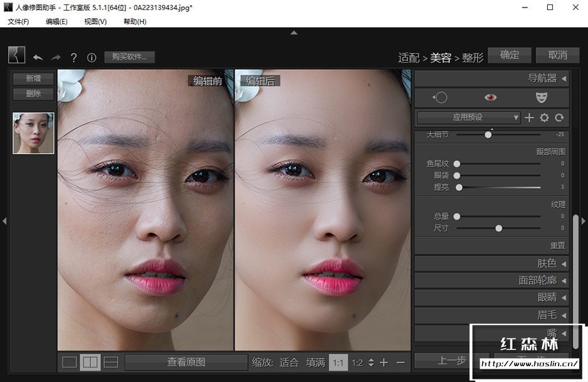The height and width of the screenshot is (382, 588).
Task: Open the 应用预设 preset dropdown
Action: [469, 117]
